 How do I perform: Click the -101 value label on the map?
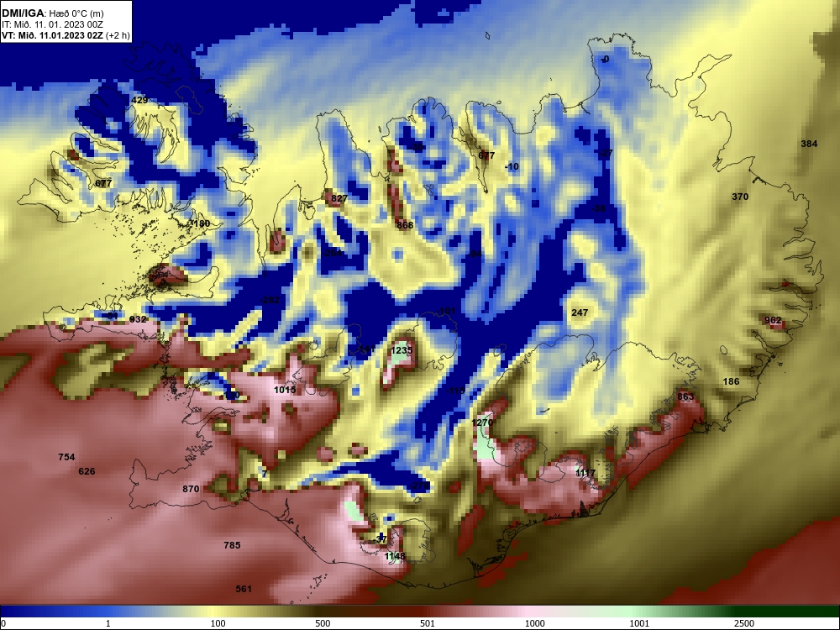tap(446, 311)
